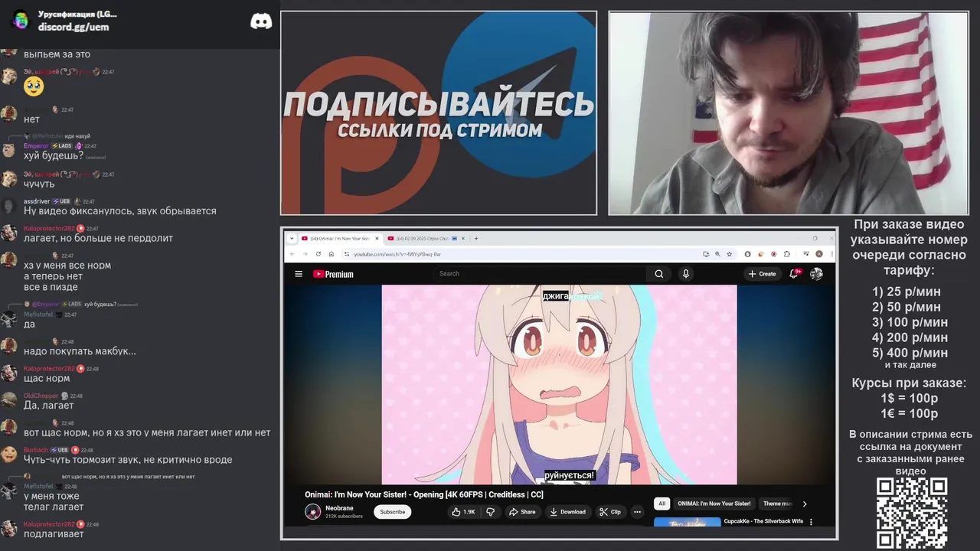
Task: Subscribe to the Neobrane channel
Action: coord(393,512)
